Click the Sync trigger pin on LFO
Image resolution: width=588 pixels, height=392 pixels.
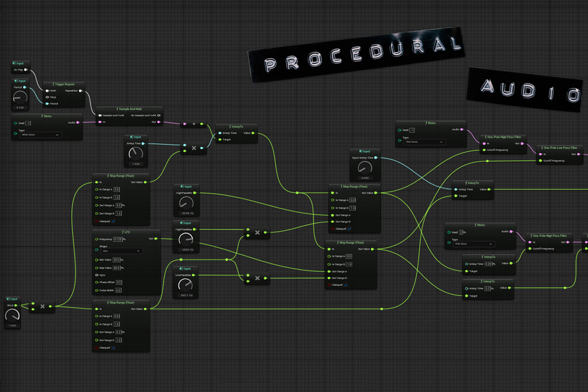point(97,275)
